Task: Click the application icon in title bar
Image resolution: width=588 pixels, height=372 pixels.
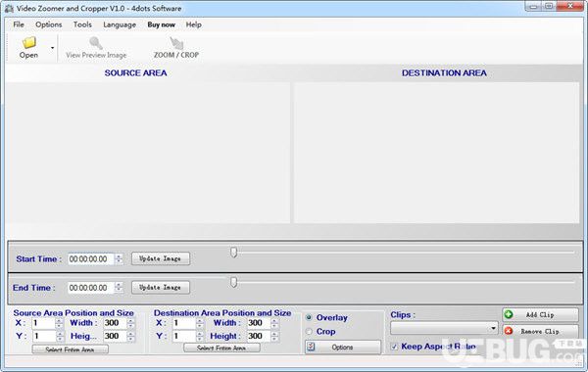Action: (9, 8)
